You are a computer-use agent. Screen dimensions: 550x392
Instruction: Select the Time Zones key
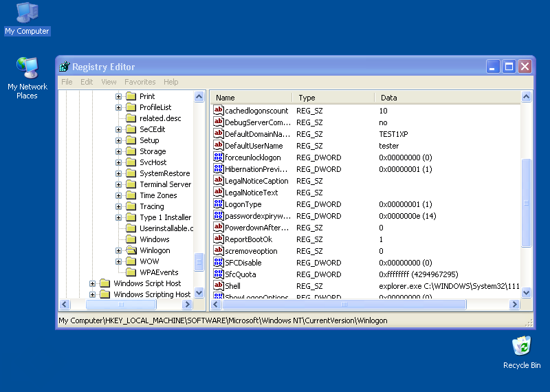coord(158,195)
